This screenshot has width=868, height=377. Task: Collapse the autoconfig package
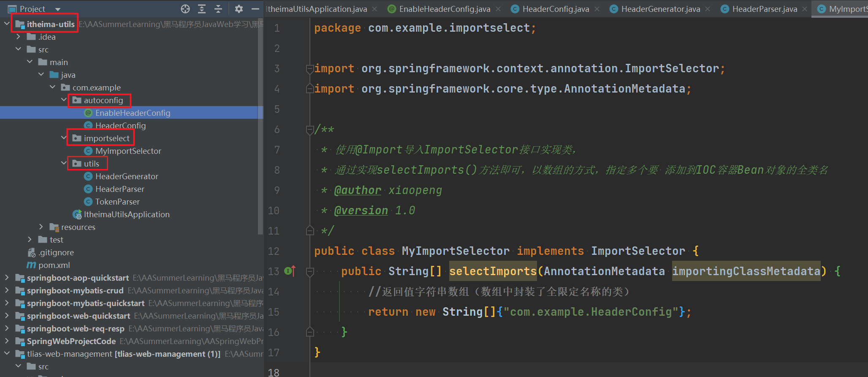[x=64, y=100]
